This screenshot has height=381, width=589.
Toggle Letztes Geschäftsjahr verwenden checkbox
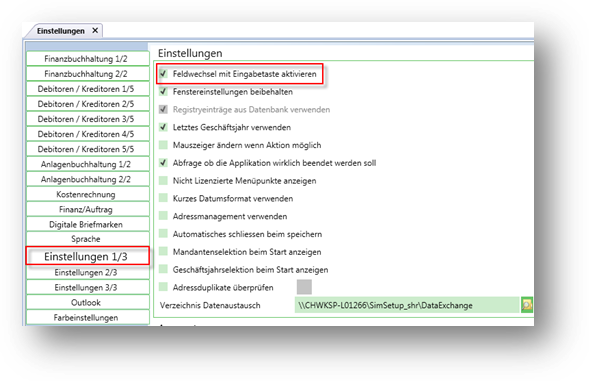click(x=163, y=127)
